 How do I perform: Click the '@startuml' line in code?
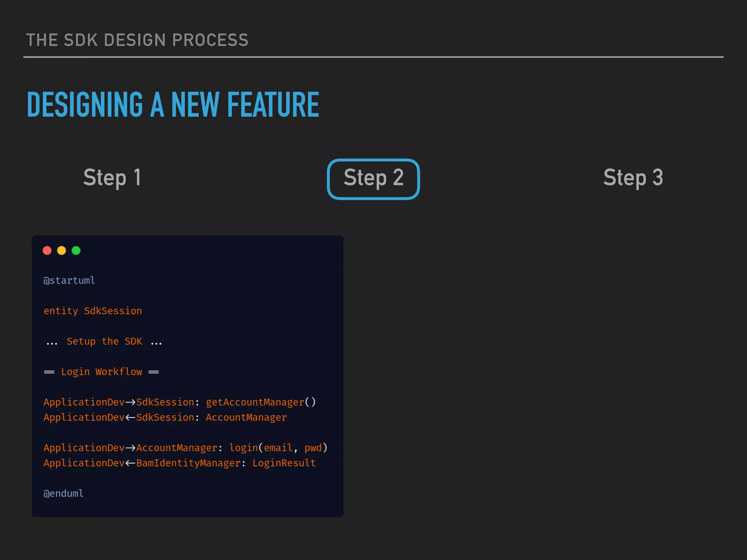click(69, 280)
